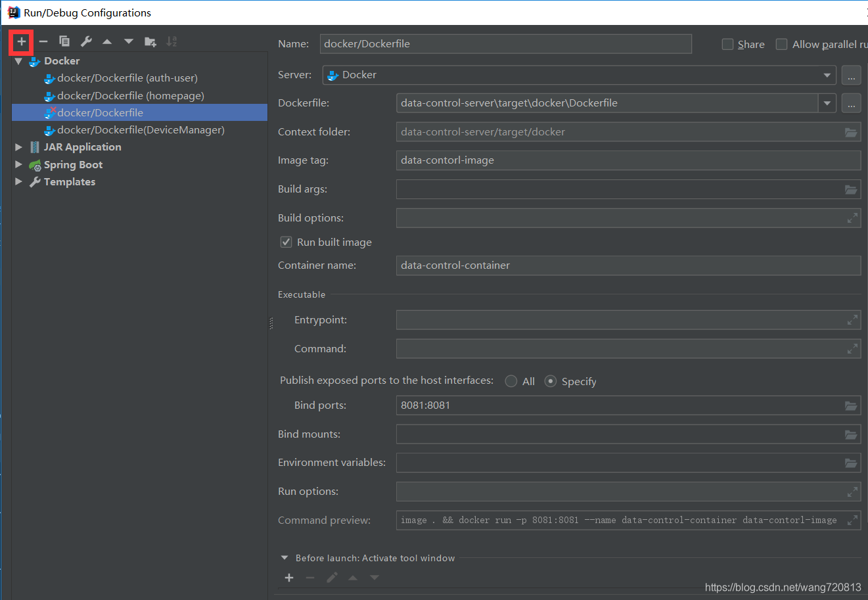Add a Before launch task
Screen dimensions: 868x600
289,578
